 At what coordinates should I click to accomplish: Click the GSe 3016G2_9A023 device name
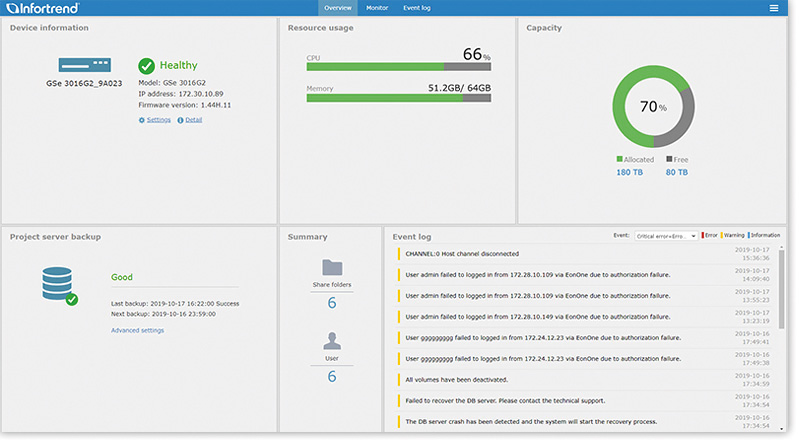[84, 83]
